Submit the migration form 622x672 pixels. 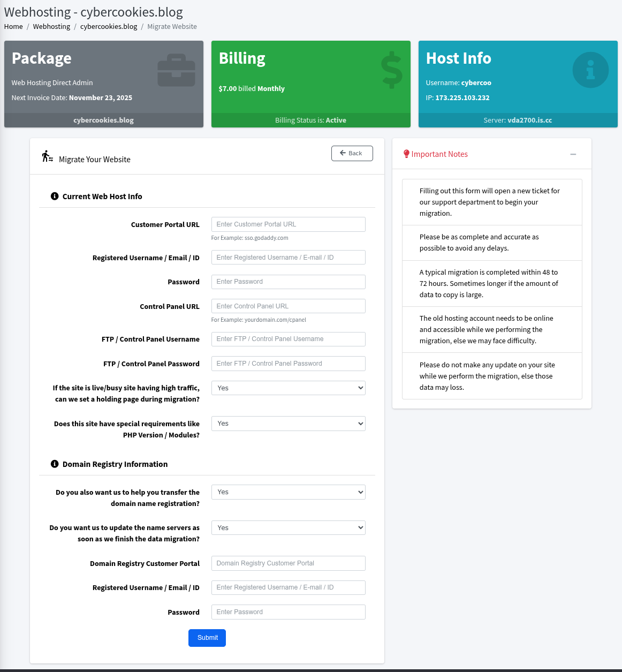pos(207,638)
